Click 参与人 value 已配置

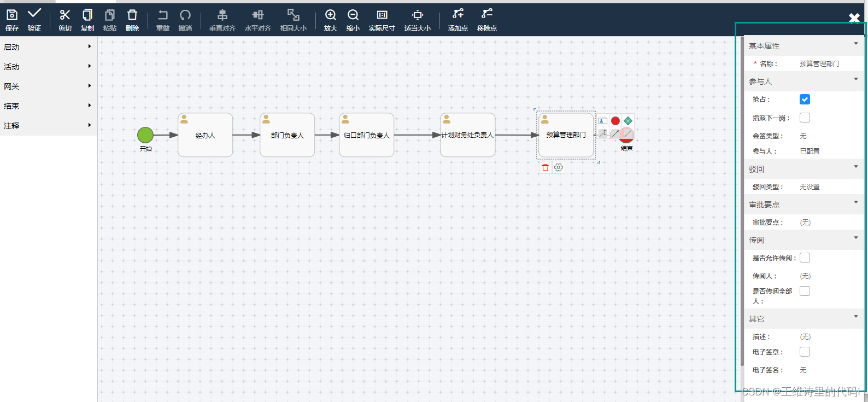pyautogui.click(x=810, y=152)
